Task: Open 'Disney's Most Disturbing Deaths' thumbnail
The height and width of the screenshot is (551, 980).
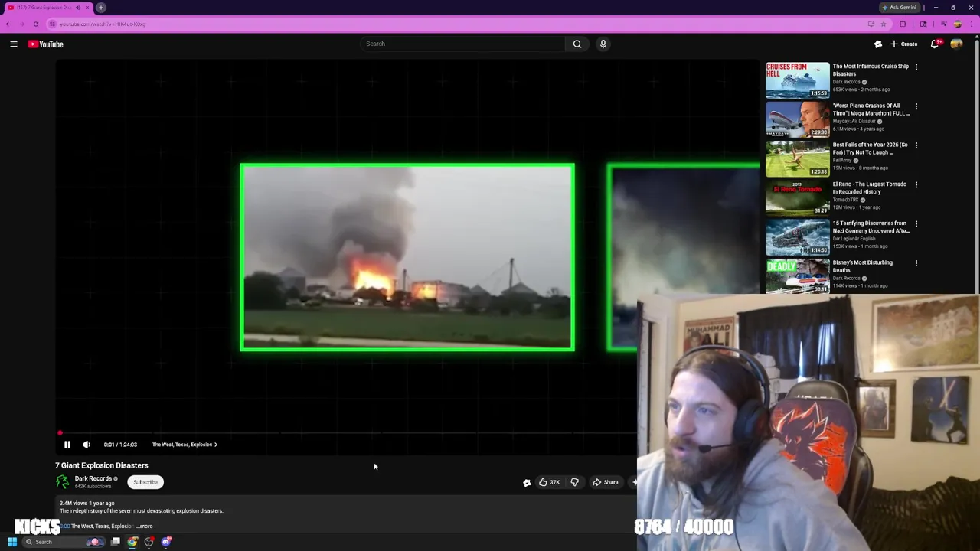Action: click(797, 276)
